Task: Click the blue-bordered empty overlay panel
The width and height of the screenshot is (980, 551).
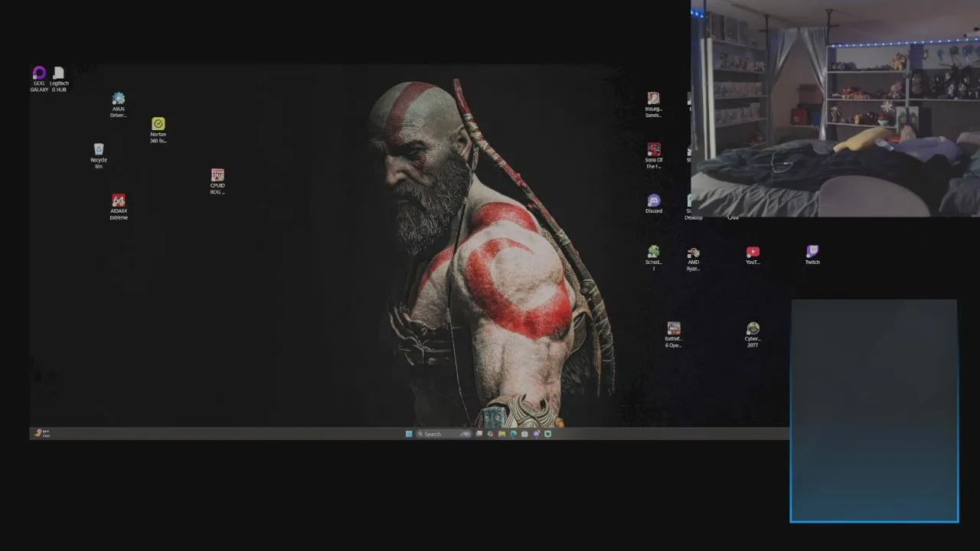Action: tap(874, 411)
